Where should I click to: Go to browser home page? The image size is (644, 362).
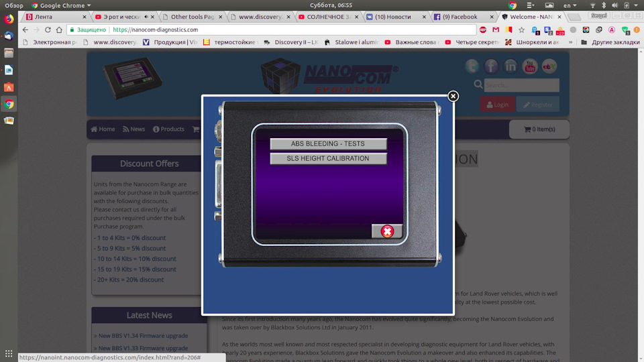pos(59,29)
